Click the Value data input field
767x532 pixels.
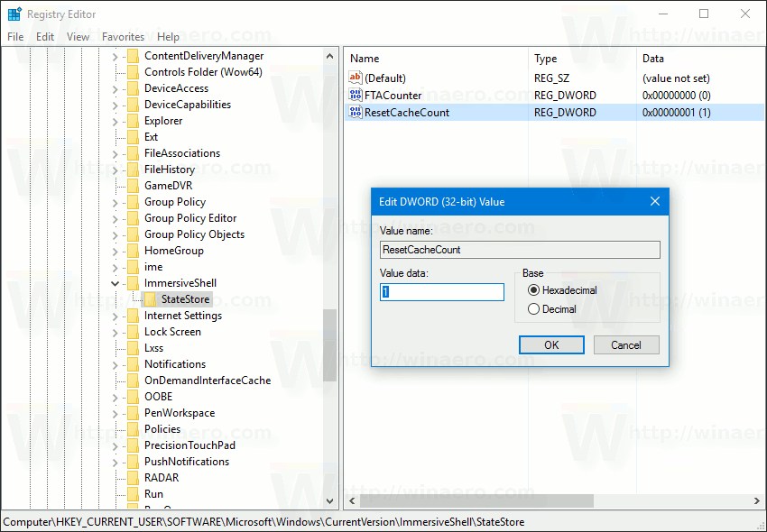(x=442, y=292)
